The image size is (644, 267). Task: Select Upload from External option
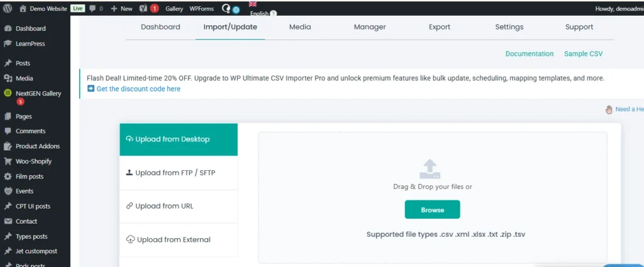click(179, 240)
